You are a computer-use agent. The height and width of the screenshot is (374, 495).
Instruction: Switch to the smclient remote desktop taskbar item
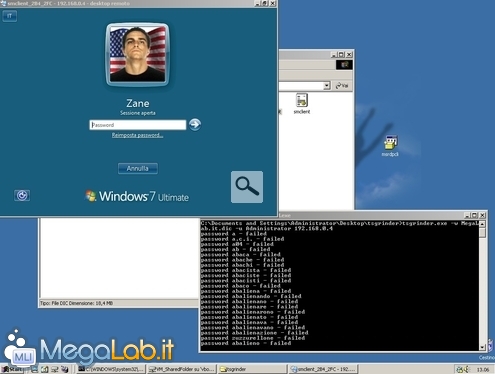[323, 369]
